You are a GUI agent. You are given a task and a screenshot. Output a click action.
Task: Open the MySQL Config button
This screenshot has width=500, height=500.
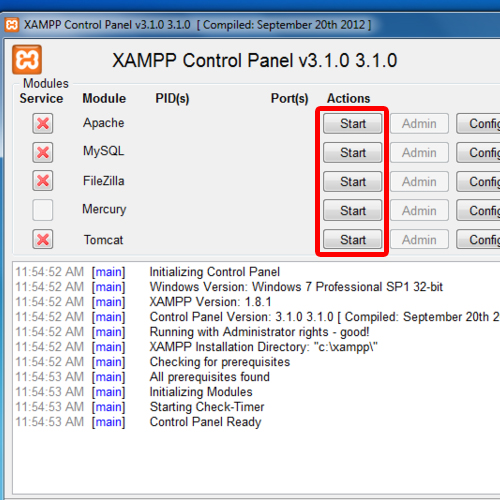point(478,153)
